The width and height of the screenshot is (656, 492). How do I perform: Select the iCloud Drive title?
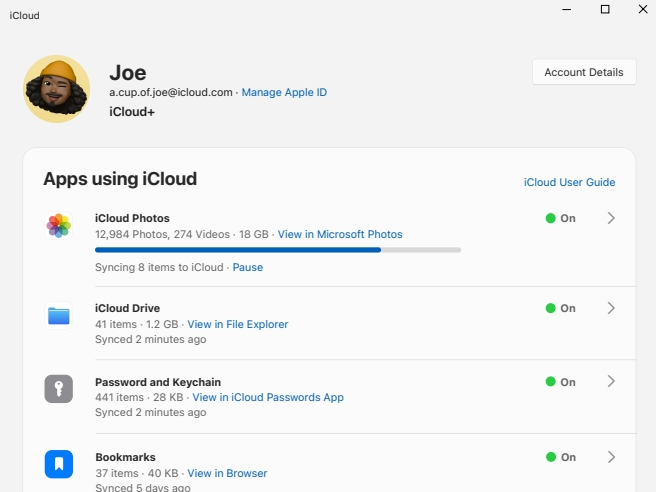coord(127,308)
